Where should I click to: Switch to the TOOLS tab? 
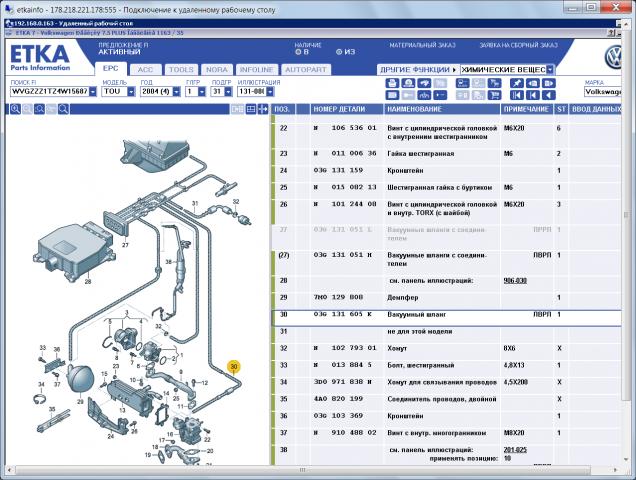(x=181, y=70)
